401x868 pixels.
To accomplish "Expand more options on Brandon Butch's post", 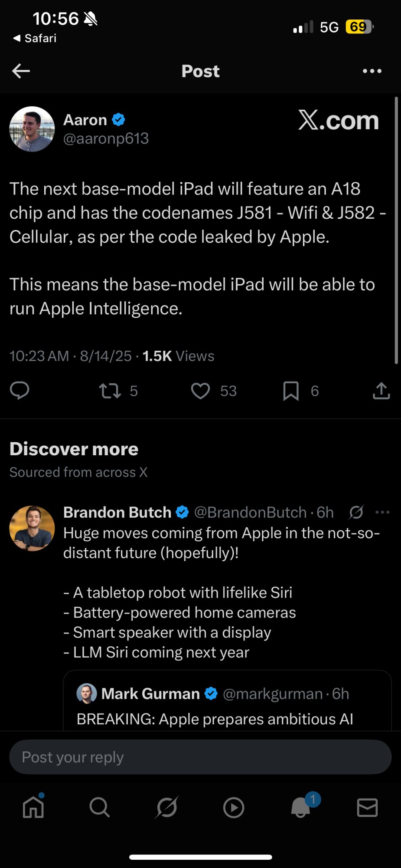I will coord(382,513).
